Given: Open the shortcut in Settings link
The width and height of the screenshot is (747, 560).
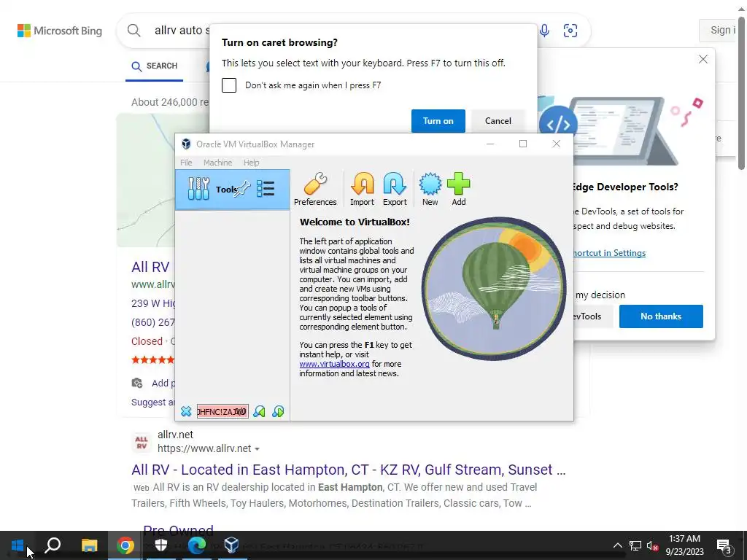Looking at the screenshot, I should (x=610, y=253).
